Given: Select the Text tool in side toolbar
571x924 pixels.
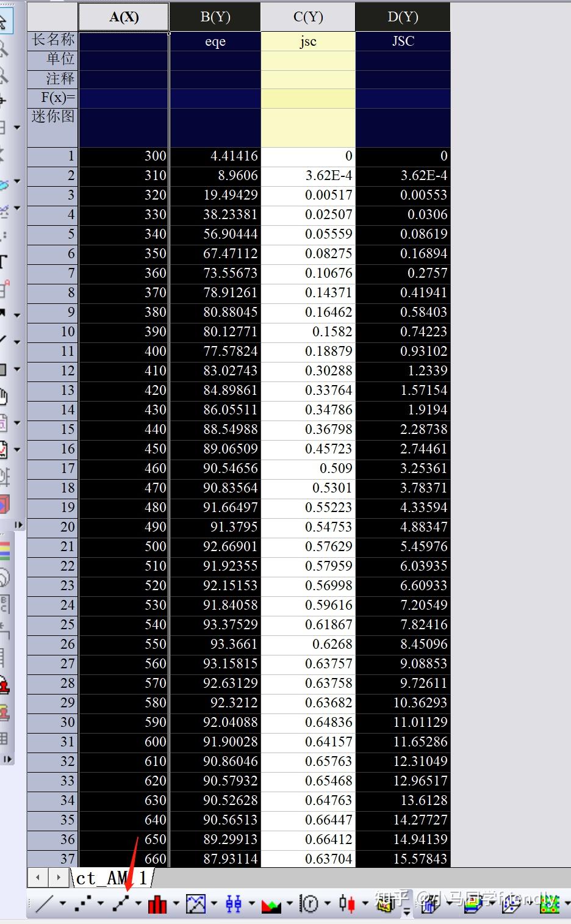Looking at the screenshot, I should [x=4, y=262].
